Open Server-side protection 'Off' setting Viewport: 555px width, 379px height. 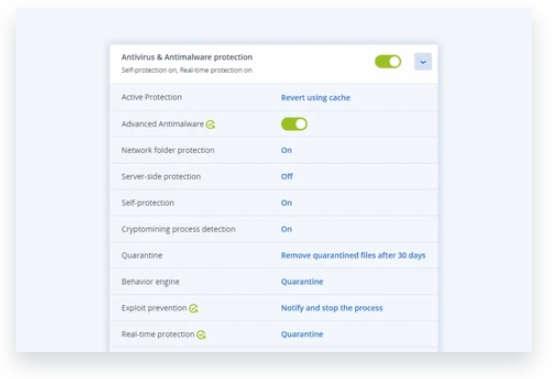point(287,176)
